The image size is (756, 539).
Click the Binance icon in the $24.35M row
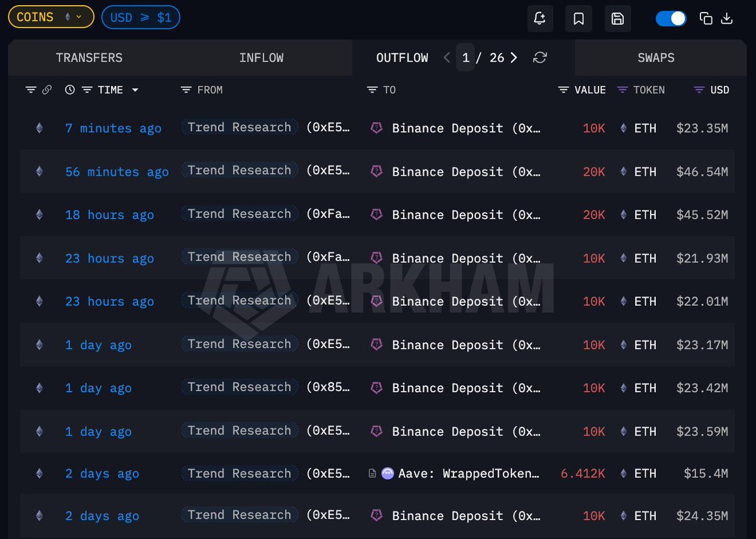[376, 516]
